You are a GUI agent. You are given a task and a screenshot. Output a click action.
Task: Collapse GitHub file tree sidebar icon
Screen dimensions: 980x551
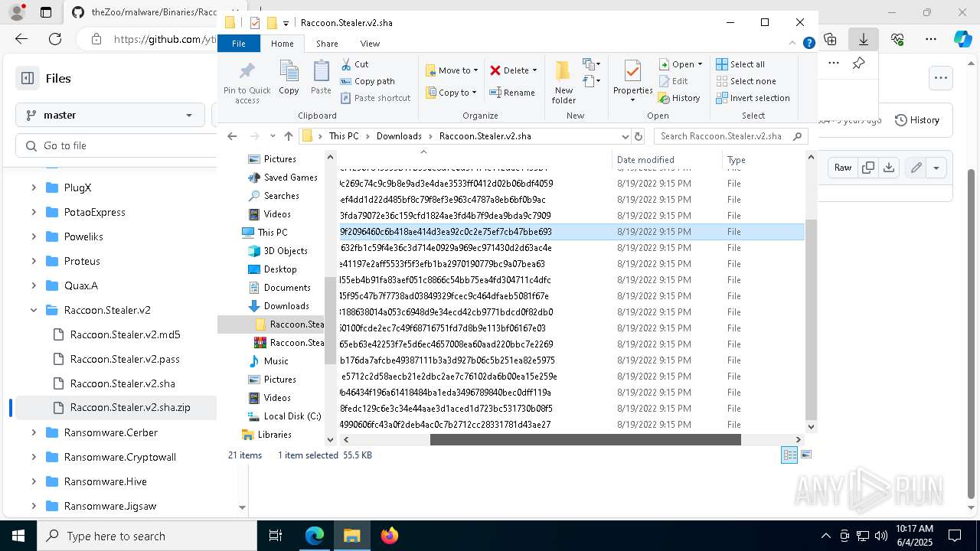tap(28, 78)
